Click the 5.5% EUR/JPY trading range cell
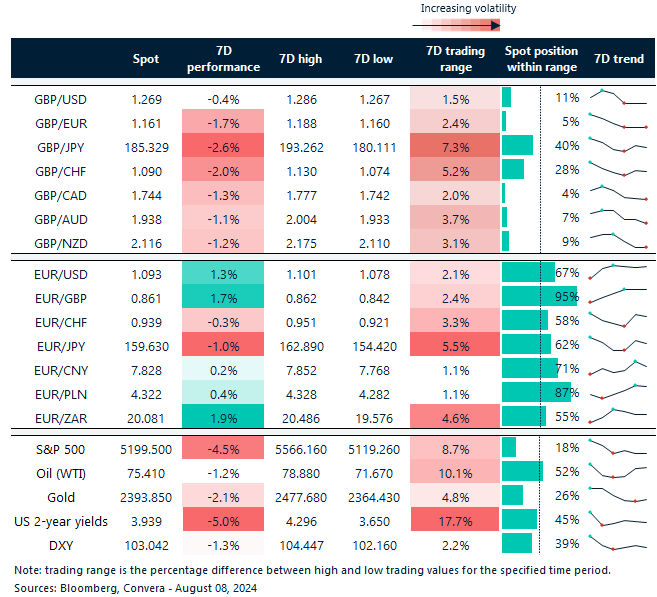The image size is (657, 597). click(x=455, y=344)
